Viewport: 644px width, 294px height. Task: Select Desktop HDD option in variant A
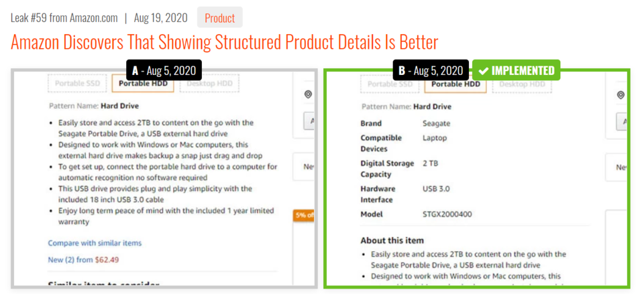point(209,84)
